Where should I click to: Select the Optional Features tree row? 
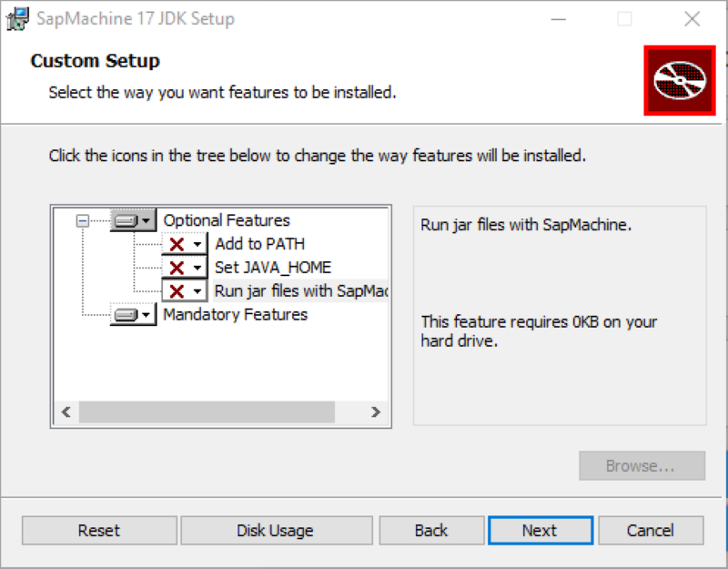pos(227,220)
